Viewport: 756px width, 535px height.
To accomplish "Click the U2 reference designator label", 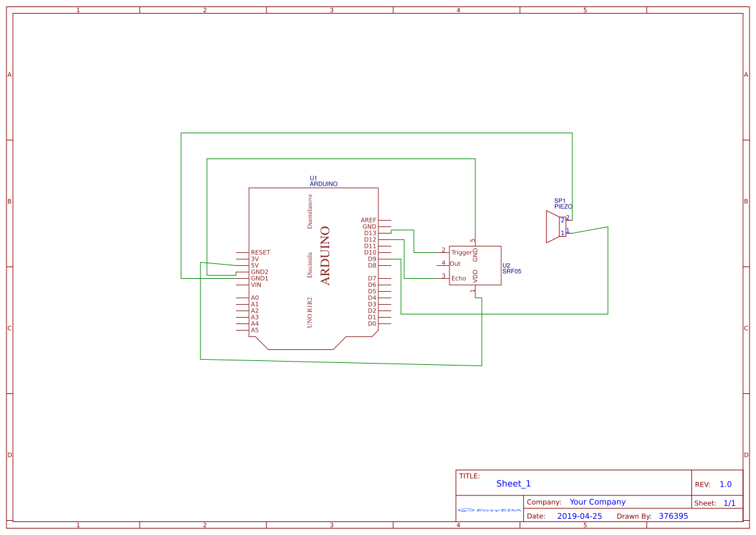I will 506,265.
